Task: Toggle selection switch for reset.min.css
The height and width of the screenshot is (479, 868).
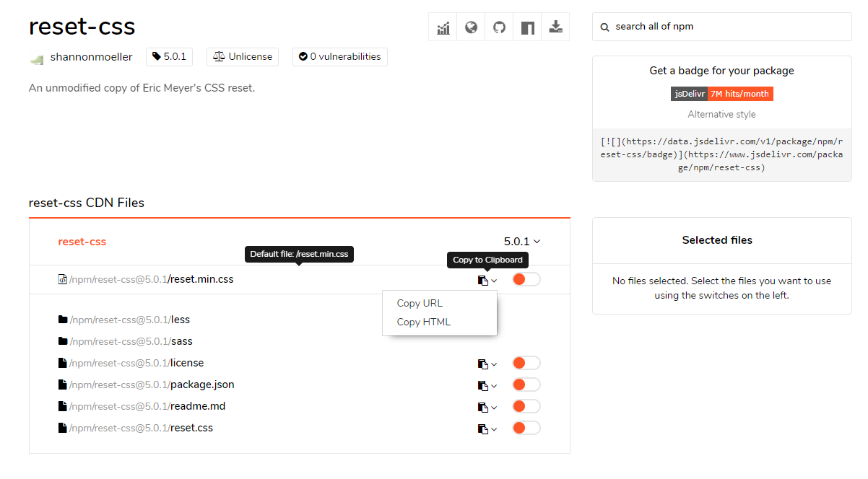Action: coord(526,279)
